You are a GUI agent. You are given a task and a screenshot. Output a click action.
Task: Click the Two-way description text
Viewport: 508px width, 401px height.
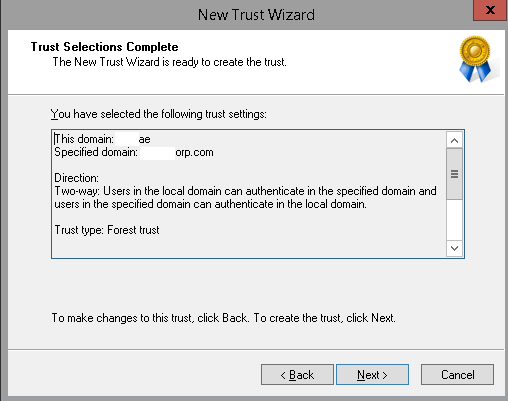click(x=245, y=197)
